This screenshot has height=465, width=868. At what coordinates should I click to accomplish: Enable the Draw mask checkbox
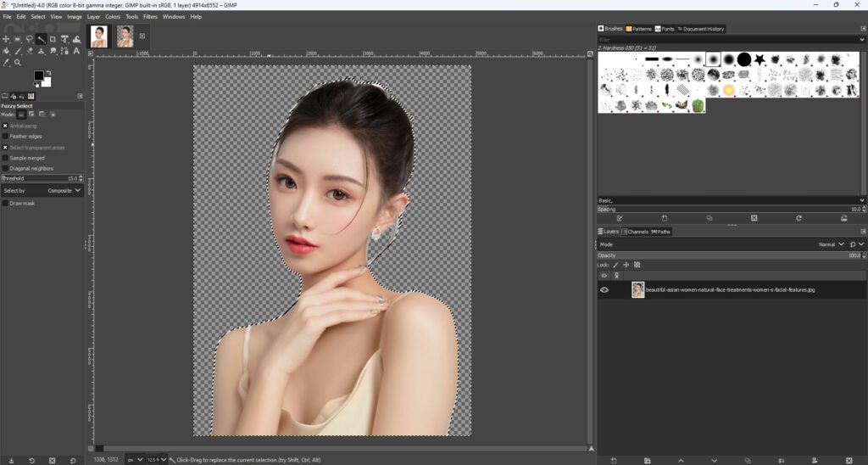click(x=6, y=204)
